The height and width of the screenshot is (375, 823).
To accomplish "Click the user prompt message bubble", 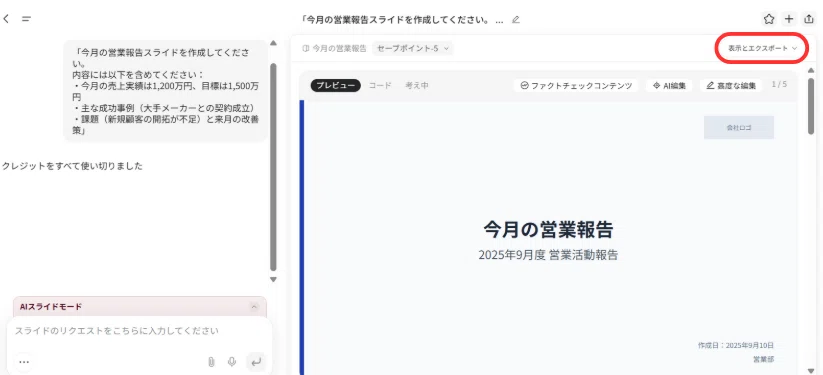I will pyautogui.click(x=165, y=91).
